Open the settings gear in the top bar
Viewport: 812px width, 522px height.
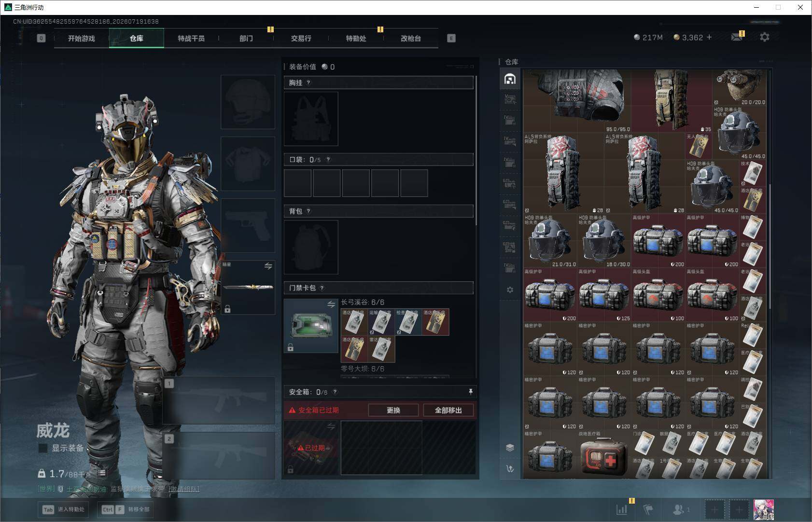tap(764, 37)
